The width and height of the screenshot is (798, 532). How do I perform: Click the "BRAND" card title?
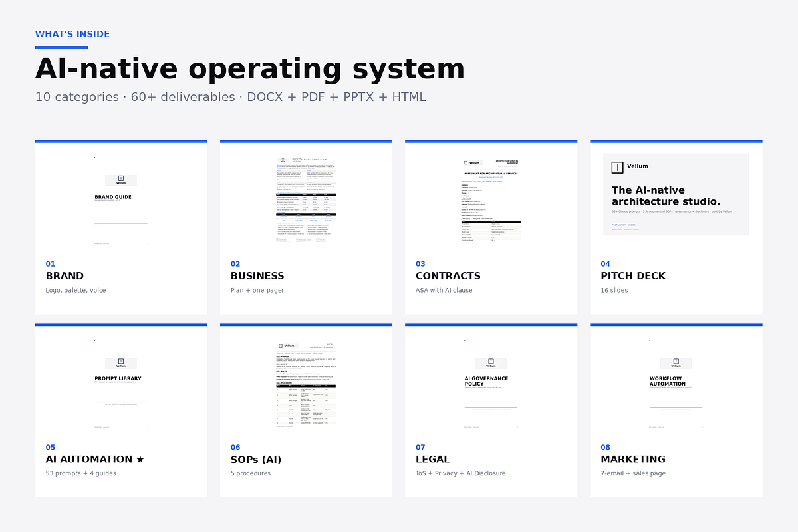click(65, 276)
